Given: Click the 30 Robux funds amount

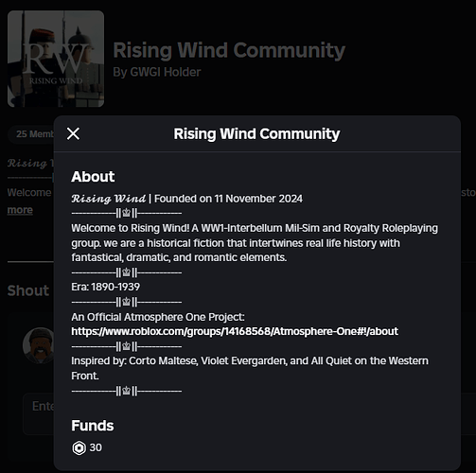Looking at the screenshot, I should (x=96, y=447).
